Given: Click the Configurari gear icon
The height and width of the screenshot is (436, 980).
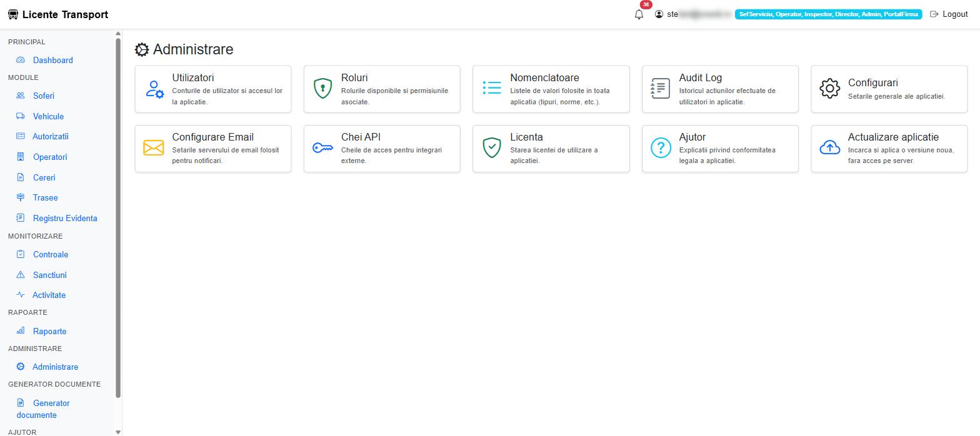Looking at the screenshot, I should (830, 89).
